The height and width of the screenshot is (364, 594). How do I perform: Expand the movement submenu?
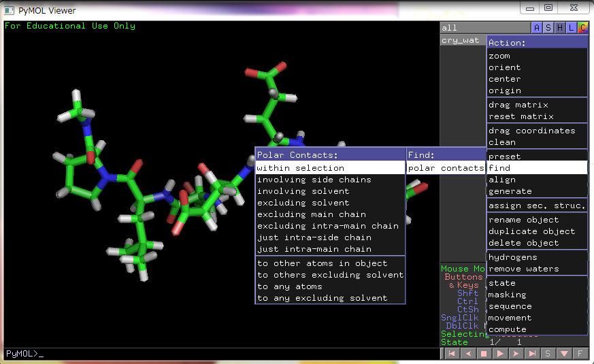(537, 318)
